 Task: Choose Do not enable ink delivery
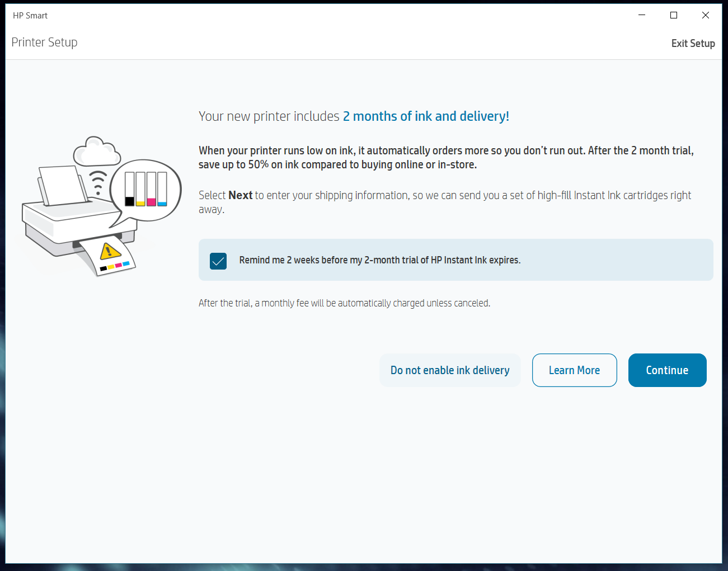[x=450, y=370]
